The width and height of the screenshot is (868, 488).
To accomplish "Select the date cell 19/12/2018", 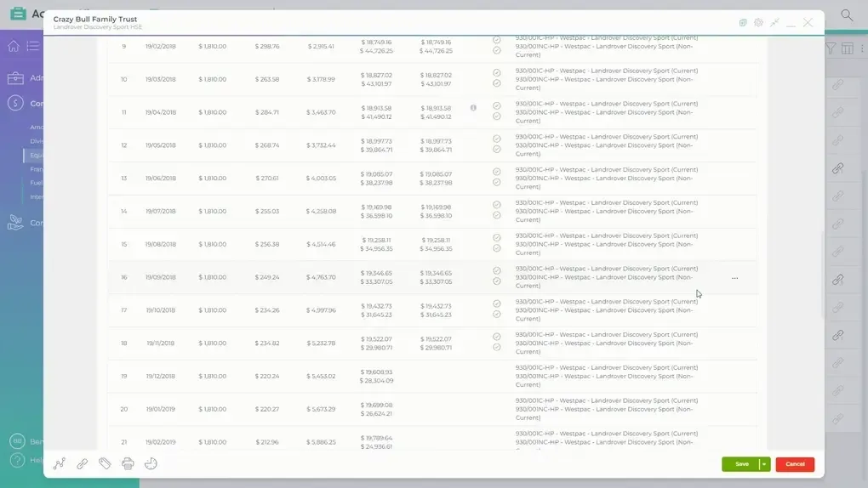I will point(161,377).
